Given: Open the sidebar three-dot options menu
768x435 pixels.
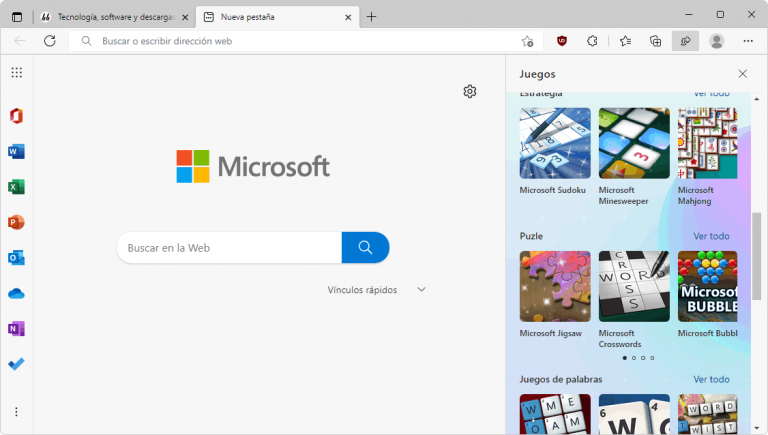Looking at the screenshot, I should coord(16,412).
